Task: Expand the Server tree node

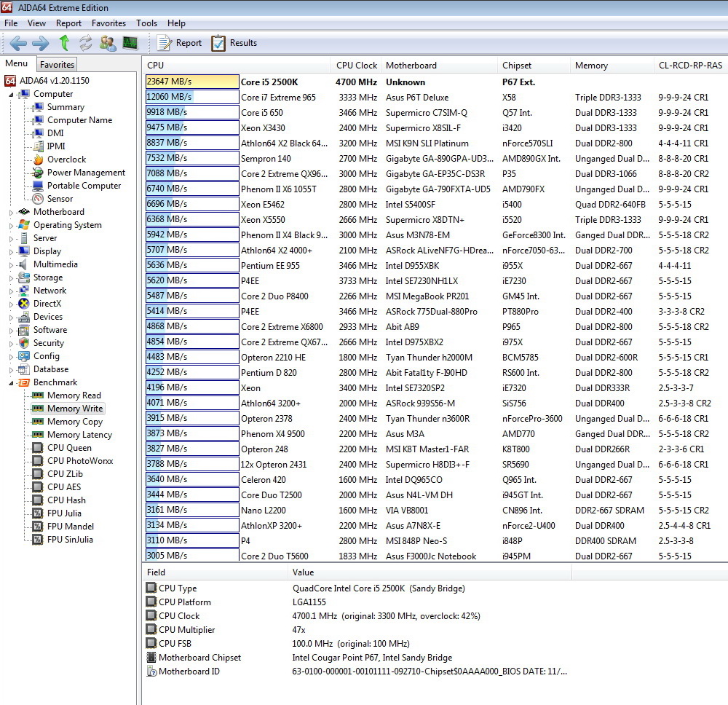Action: pos(11,238)
